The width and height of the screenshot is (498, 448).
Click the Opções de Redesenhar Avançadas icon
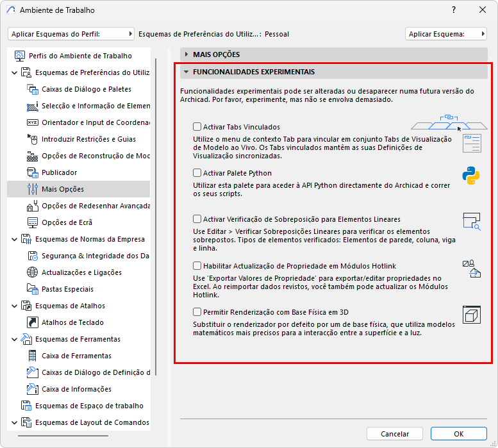[x=33, y=206]
